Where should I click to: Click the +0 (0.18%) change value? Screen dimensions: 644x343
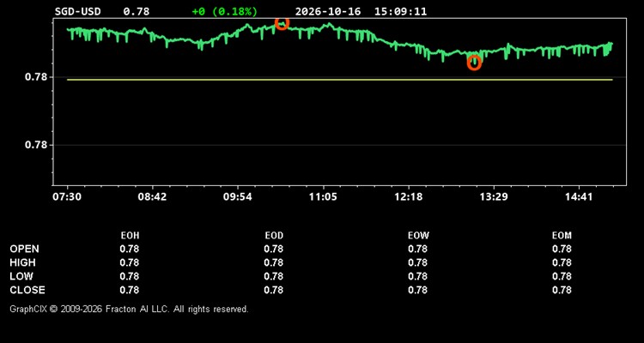tap(225, 11)
